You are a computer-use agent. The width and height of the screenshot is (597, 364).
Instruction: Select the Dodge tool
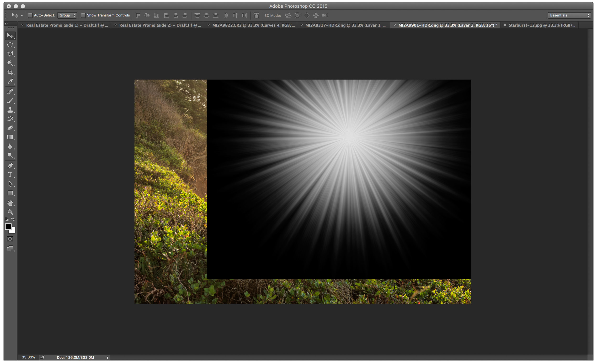[10, 155]
